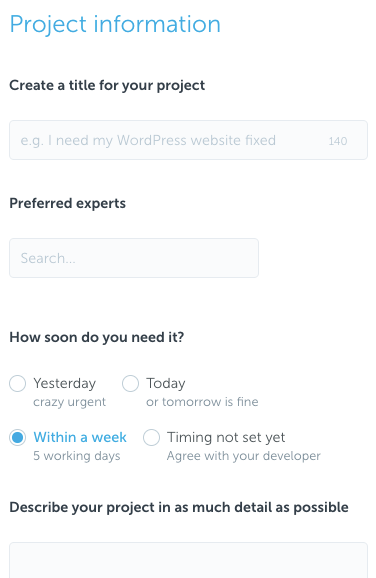Choose the Timing not set yet radio button
Screen dimensions: 376x578
click(x=151, y=438)
